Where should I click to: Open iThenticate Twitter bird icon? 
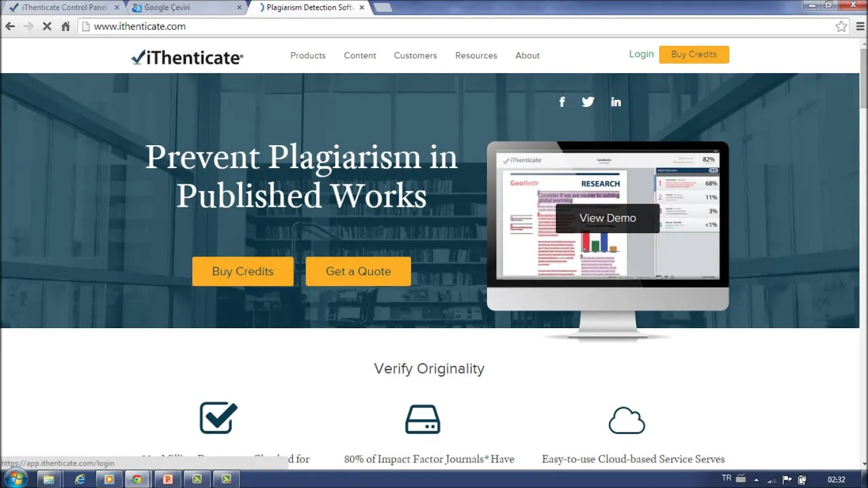[x=588, y=102]
